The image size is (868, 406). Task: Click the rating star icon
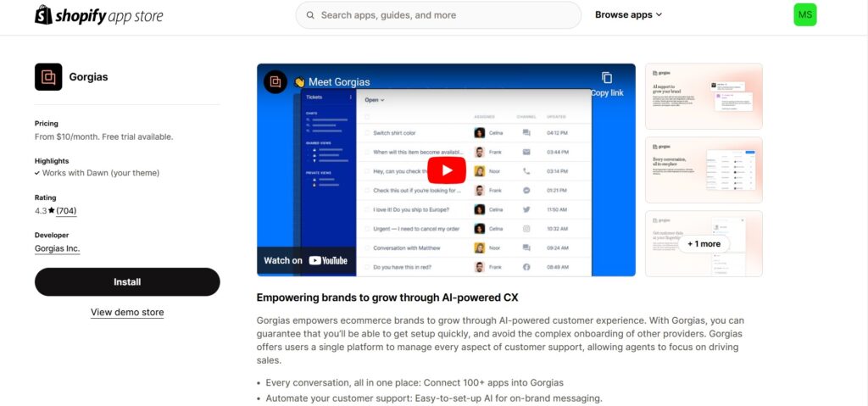click(52, 210)
